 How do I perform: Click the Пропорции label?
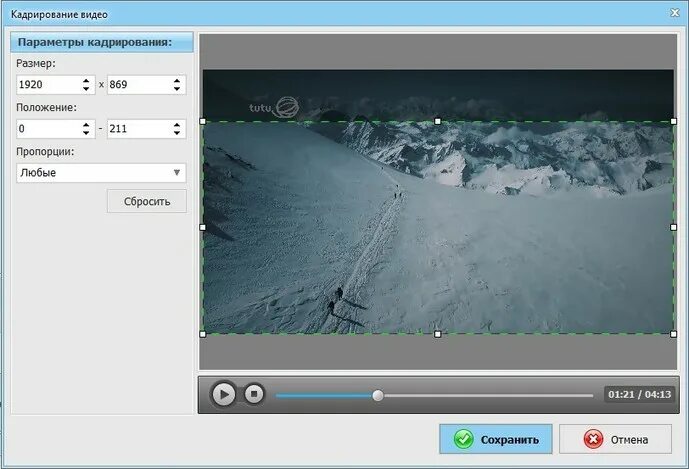(x=45, y=152)
